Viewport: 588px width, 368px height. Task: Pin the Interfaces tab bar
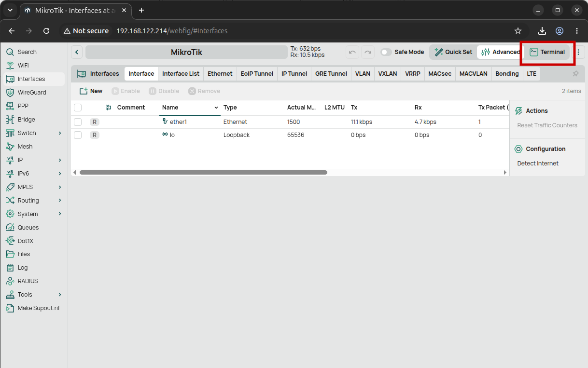(575, 74)
